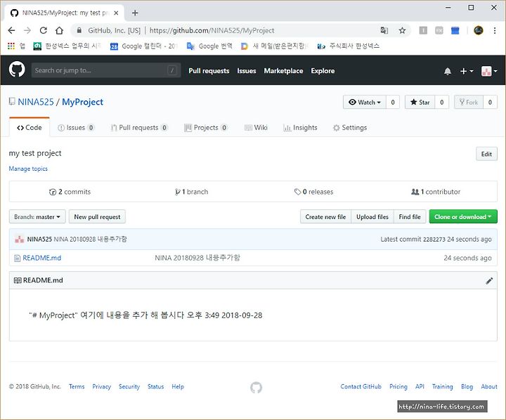The height and width of the screenshot is (420, 506).
Task: Switch to the repository Issues tab
Action: [76, 127]
